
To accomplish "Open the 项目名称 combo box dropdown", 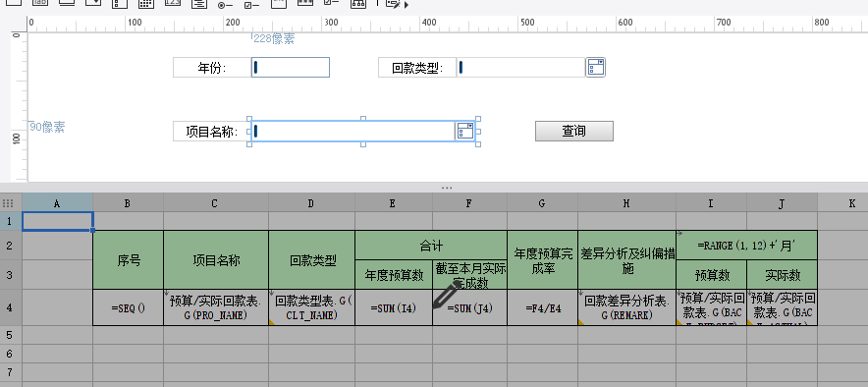I will click(465, 132).
